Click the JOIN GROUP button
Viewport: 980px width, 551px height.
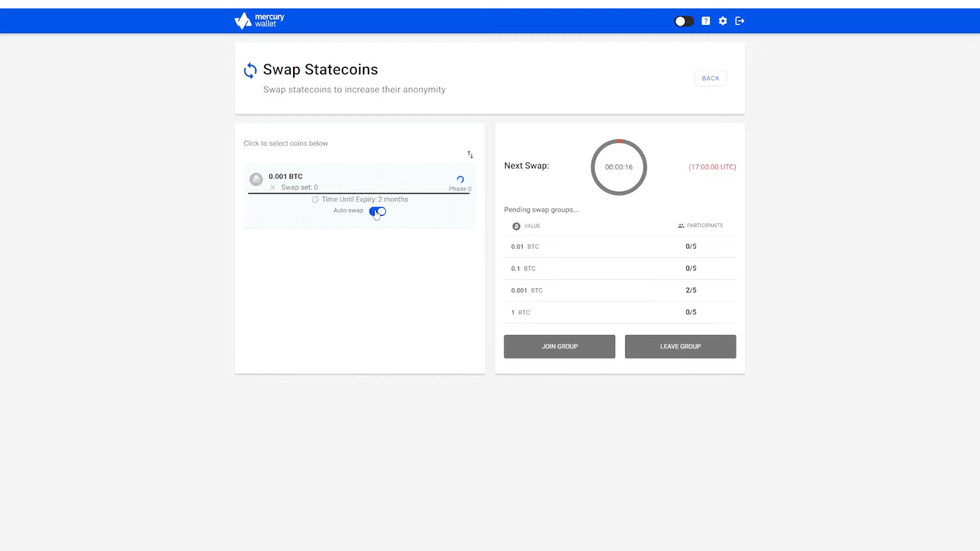coord(559,346)
